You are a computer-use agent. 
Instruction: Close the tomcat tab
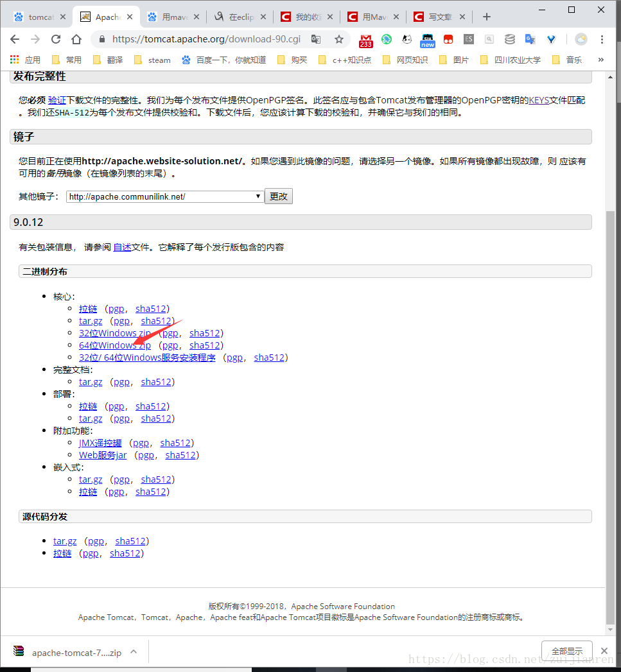tap(63, 17)
